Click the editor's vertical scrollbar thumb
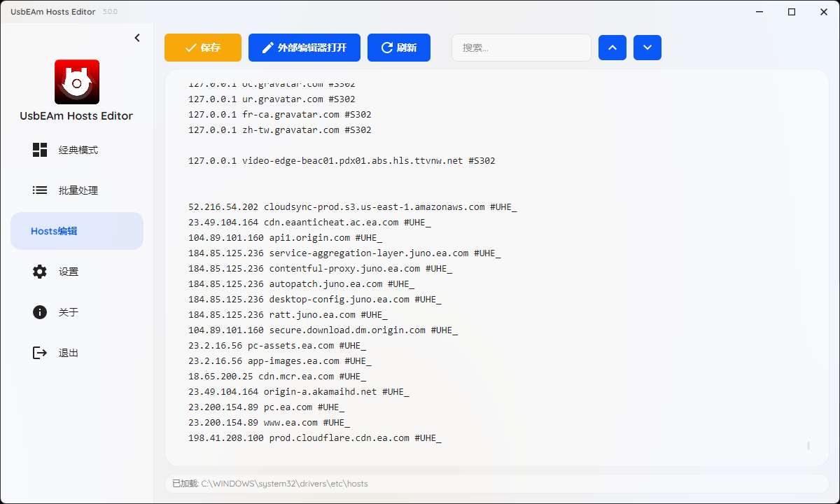840x504 pixels. click(x=808, y=445)
